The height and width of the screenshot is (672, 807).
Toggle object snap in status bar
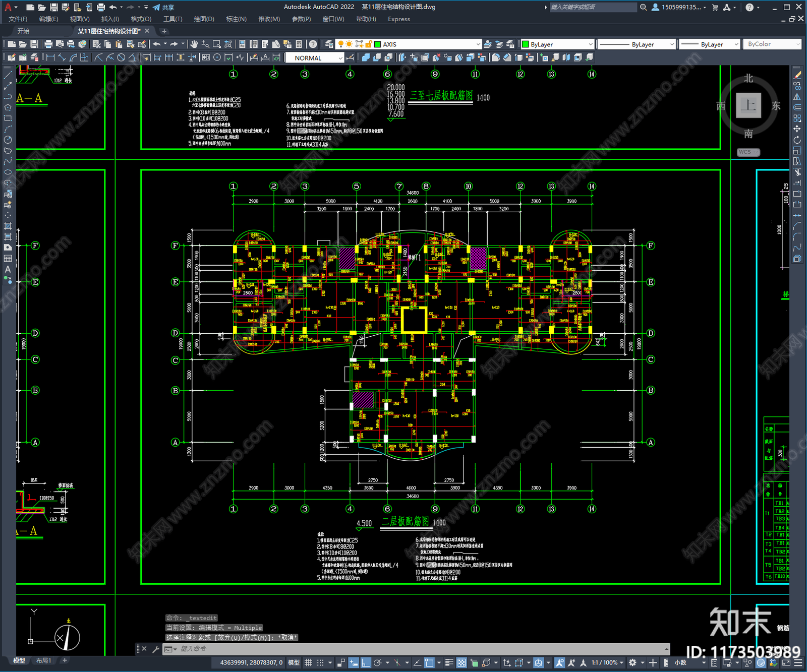[x=429, y=662]
